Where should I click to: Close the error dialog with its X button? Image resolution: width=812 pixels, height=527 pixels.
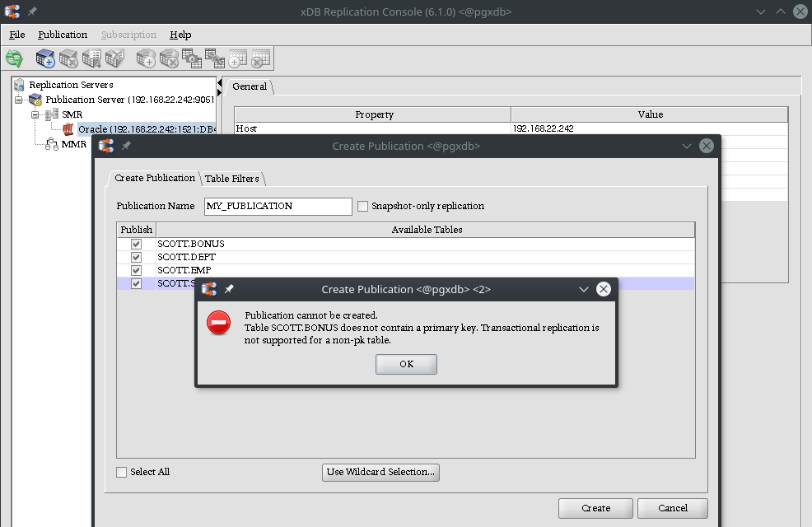pyautogui.click(x=604, y=289)
